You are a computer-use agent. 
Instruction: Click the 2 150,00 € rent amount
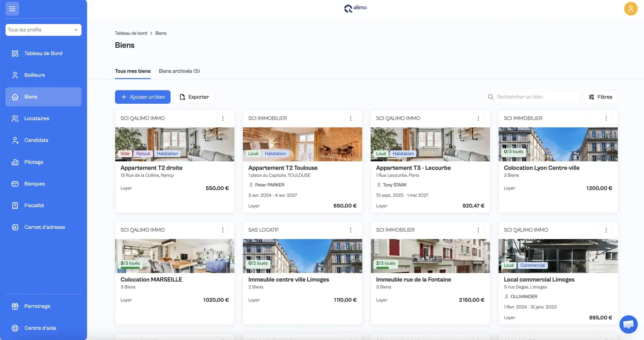472,300
